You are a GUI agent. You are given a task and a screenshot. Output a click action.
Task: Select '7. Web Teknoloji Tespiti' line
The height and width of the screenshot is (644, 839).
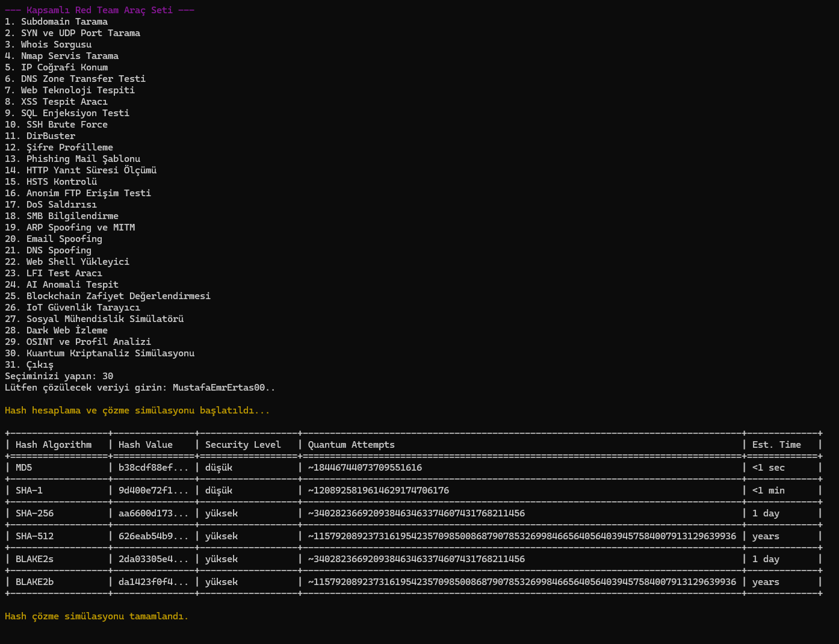tap(70, 90)
